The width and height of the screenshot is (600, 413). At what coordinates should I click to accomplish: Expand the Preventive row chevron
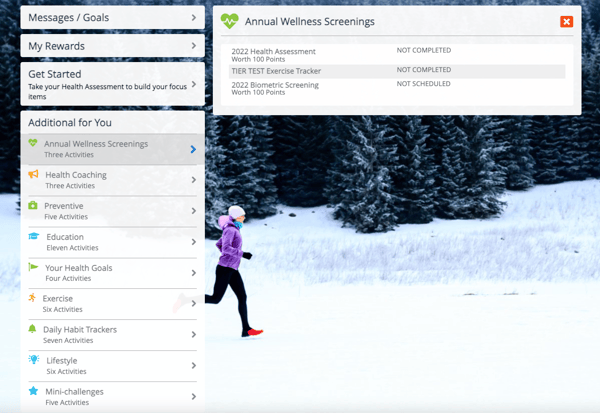[194, 211]
